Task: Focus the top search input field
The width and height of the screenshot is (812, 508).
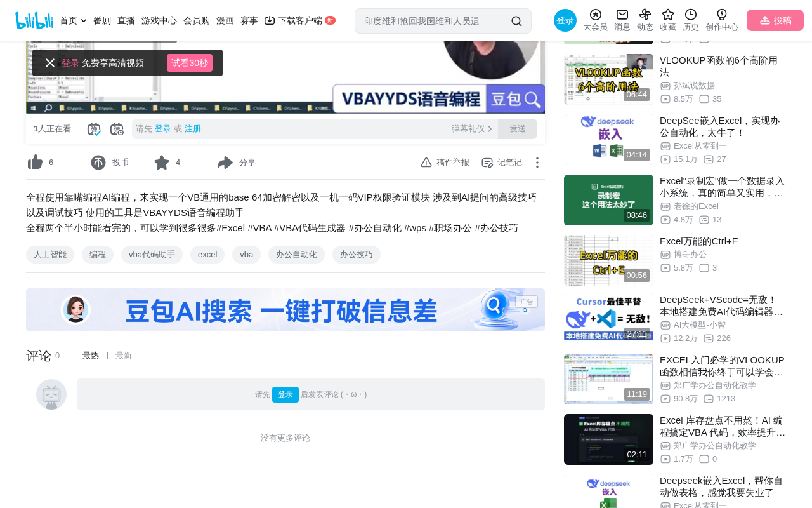Action: click(x=435, y=21)
